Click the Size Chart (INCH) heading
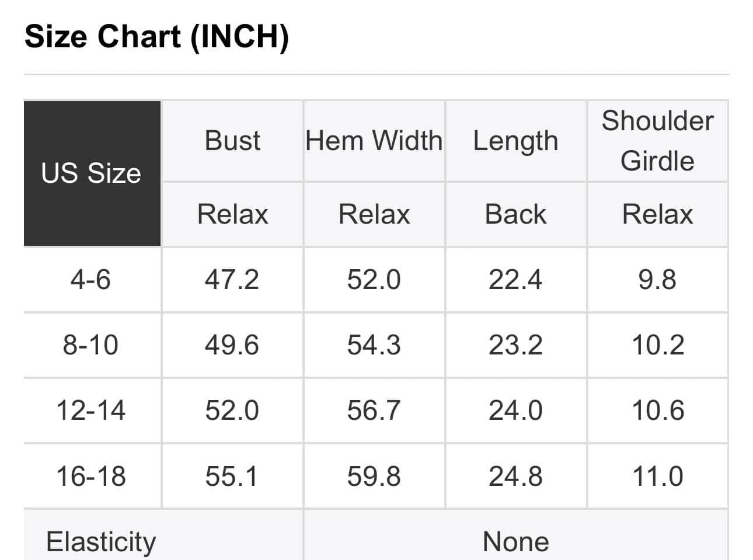This screenshot has width=753, height=560. pos(156,36)
